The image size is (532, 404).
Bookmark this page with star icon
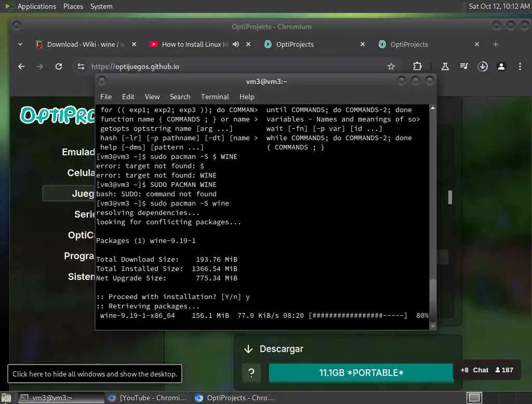coord(391,66)
